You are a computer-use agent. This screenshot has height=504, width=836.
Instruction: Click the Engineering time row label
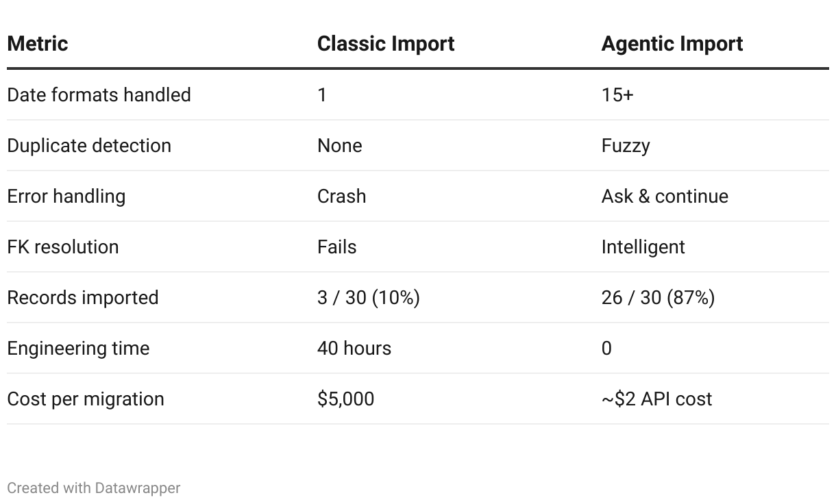point(78,348)
